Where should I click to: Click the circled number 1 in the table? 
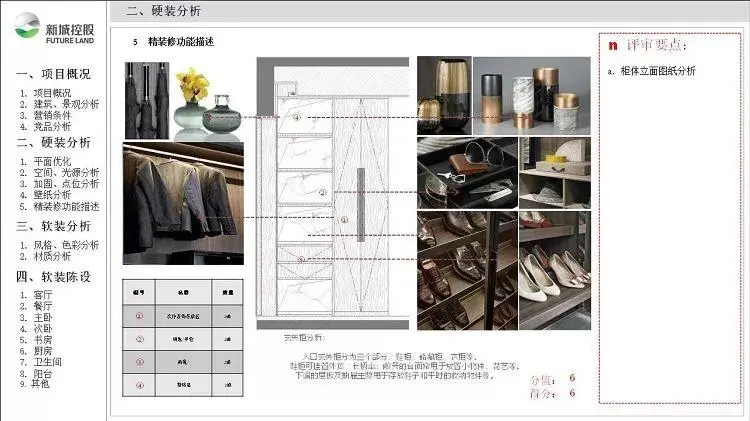139,316
